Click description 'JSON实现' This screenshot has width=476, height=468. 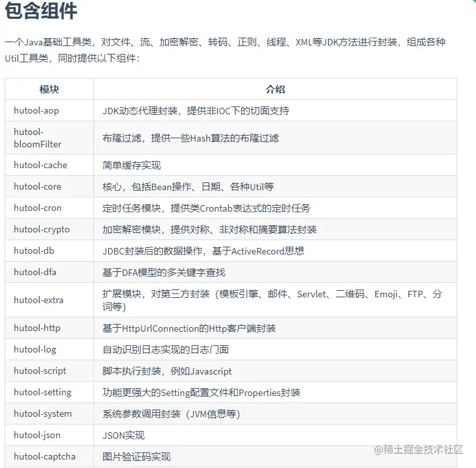coord(124,436)
